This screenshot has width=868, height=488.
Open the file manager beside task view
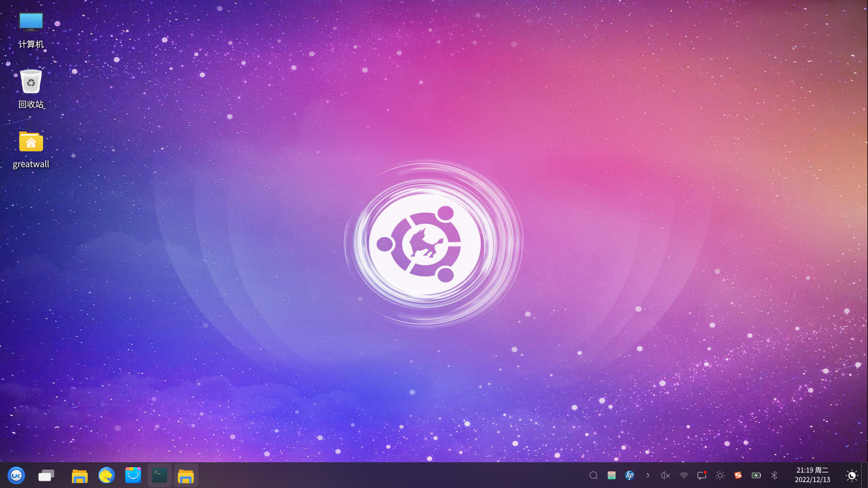(x=80, y=475)
